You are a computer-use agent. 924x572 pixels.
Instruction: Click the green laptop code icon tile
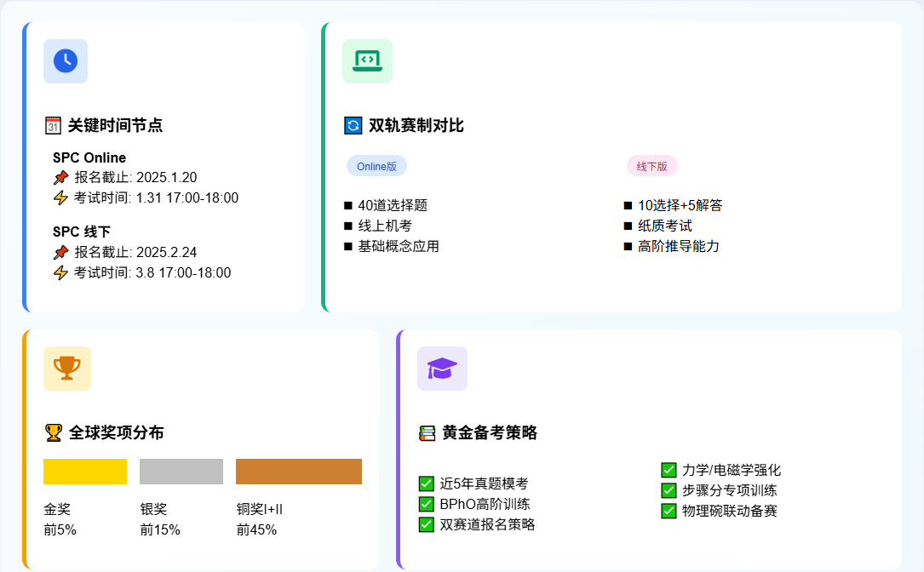tap(367, 61)
